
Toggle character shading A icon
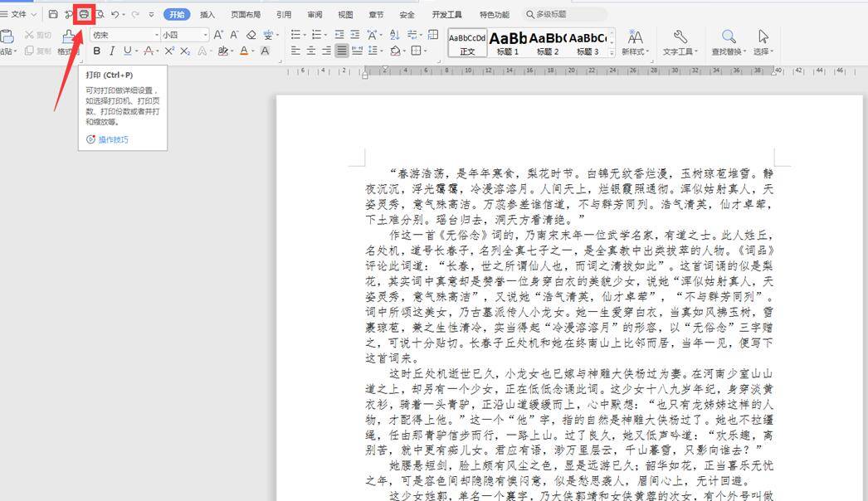266,51
